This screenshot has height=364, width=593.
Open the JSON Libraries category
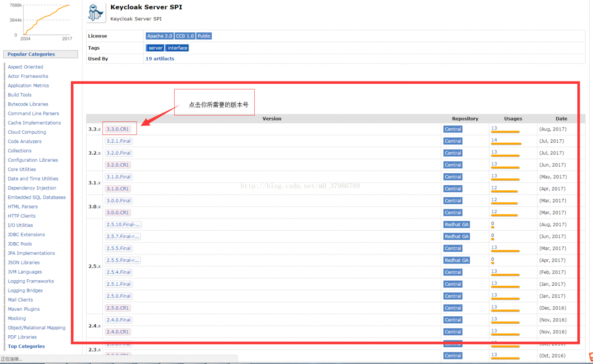tap(24, 263)
